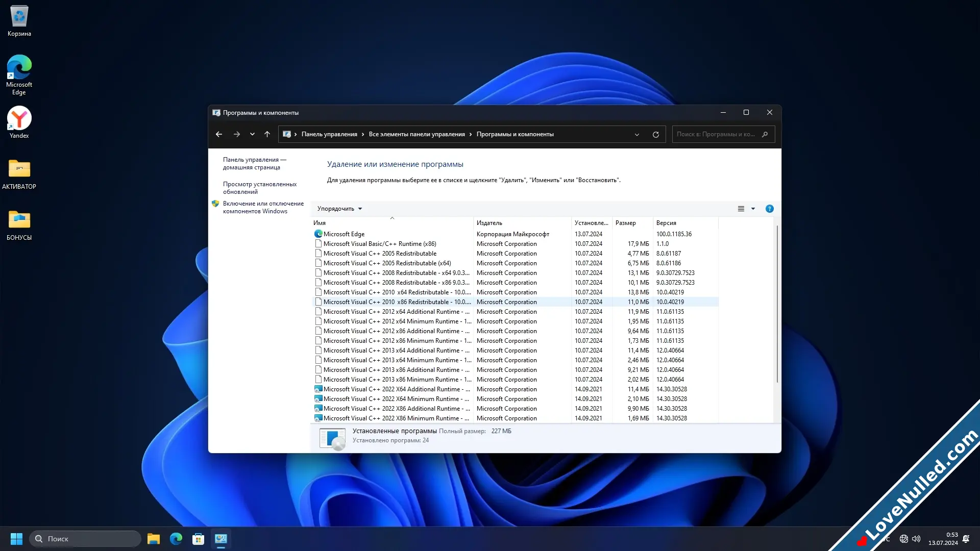
Task: Click the Microsoft Edge program icon in list
Action: click(x=318, y=234)
